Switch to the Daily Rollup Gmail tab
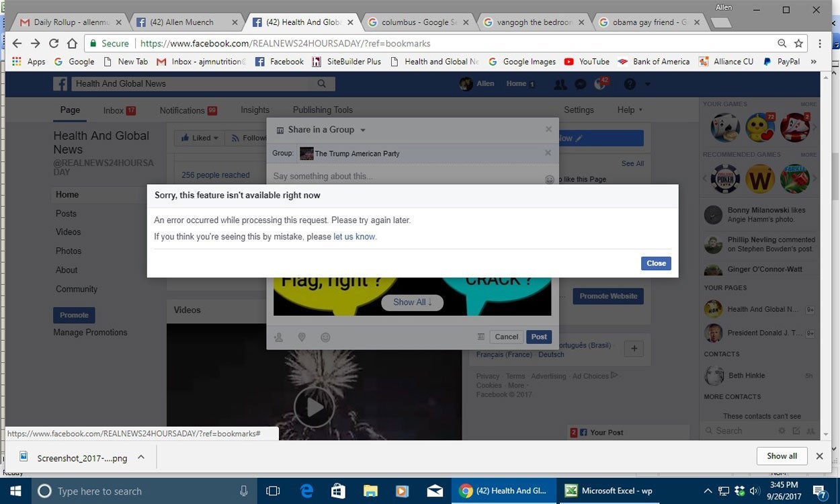 pos(70,22)
